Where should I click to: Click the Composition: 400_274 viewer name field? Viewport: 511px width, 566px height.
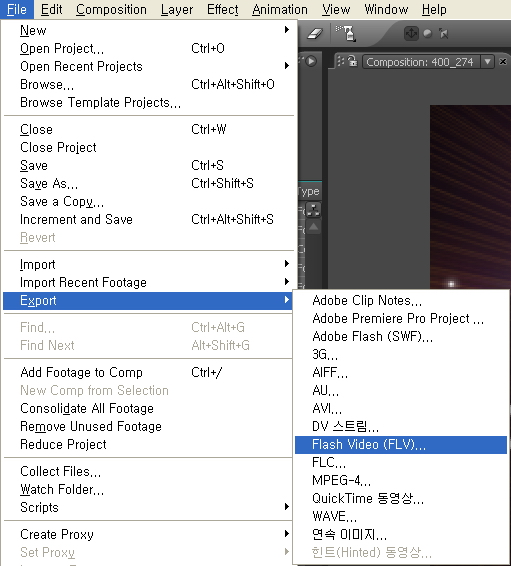pyautogui.click(x=422, y=62)
